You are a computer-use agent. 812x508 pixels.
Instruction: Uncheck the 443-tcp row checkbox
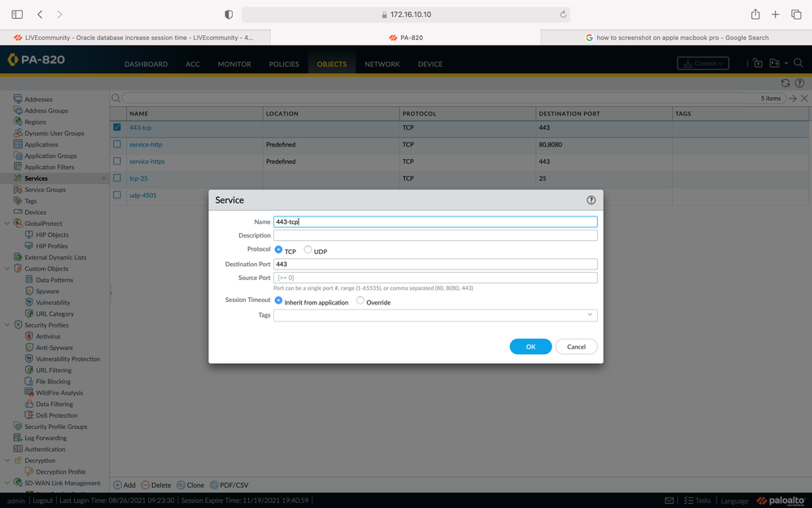pyautogui.click(x=117, y=127)
